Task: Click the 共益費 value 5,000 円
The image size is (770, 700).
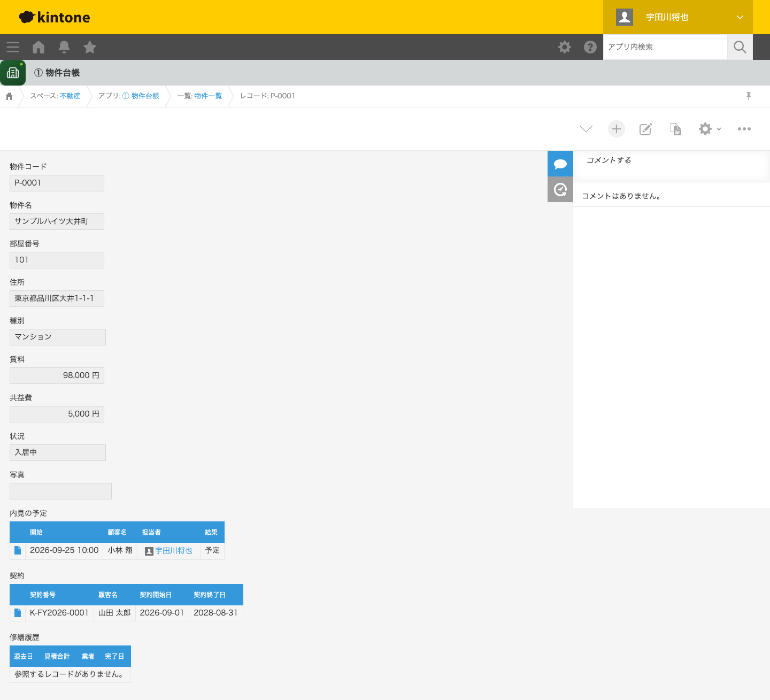Action: pos(57,414)
